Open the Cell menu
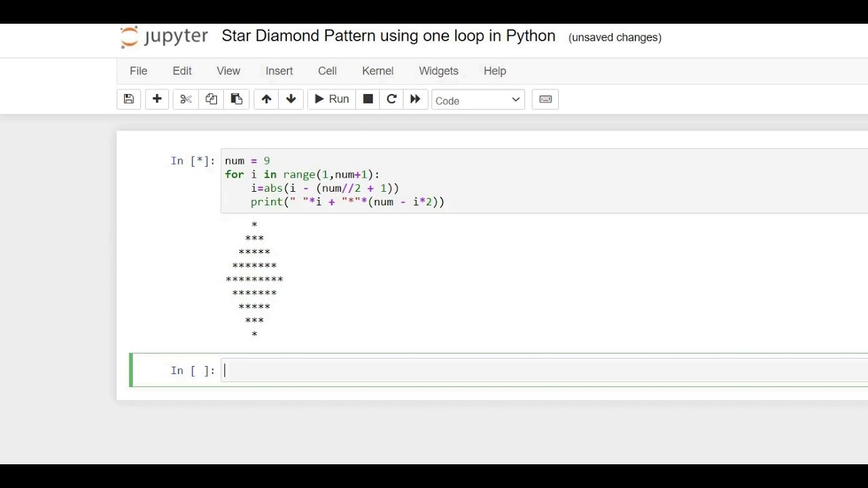 (328, 70)
